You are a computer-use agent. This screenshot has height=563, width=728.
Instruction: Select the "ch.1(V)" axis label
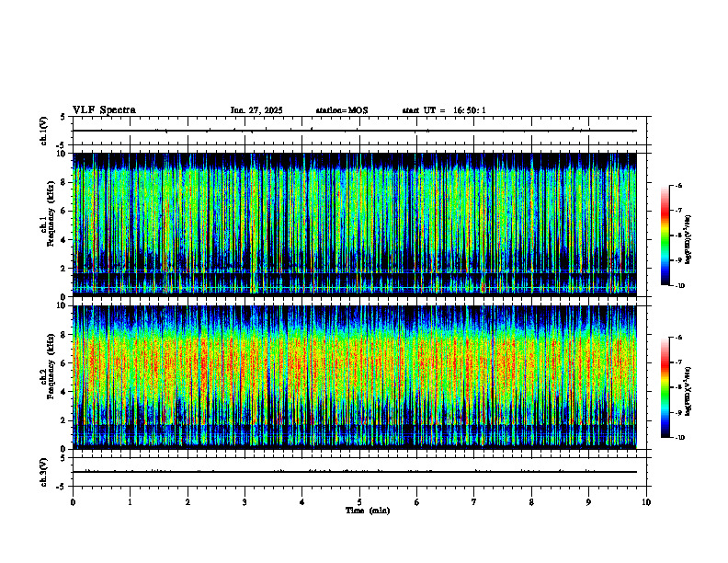point(44,131)
